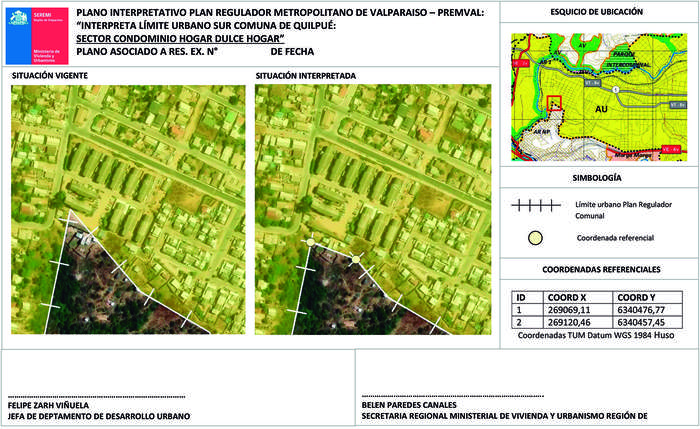Open the Situación Vigente map image
The width and height of the screenshot is (700, 429).
pyautogui.click(x=128, y=208)
